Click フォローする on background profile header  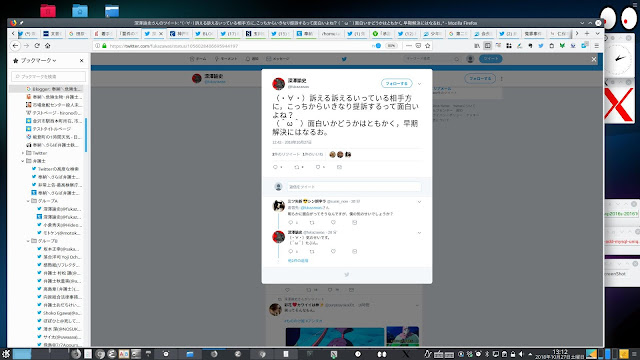pos(480,78)
